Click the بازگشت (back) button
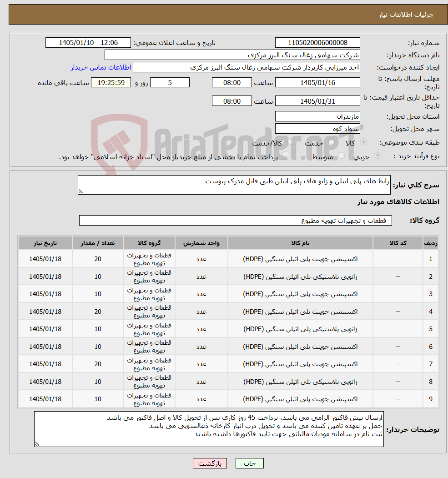Screen dimensions: 448x478 click(x=210, y=463)
